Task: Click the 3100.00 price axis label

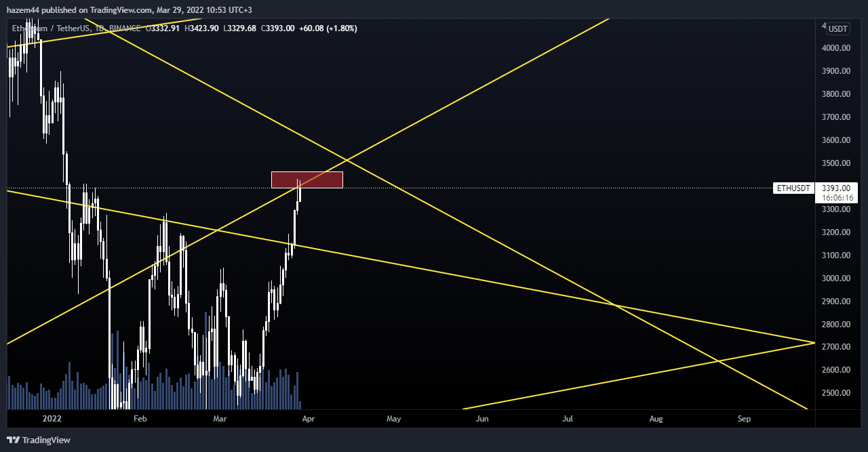Action: tap(836, 255)
